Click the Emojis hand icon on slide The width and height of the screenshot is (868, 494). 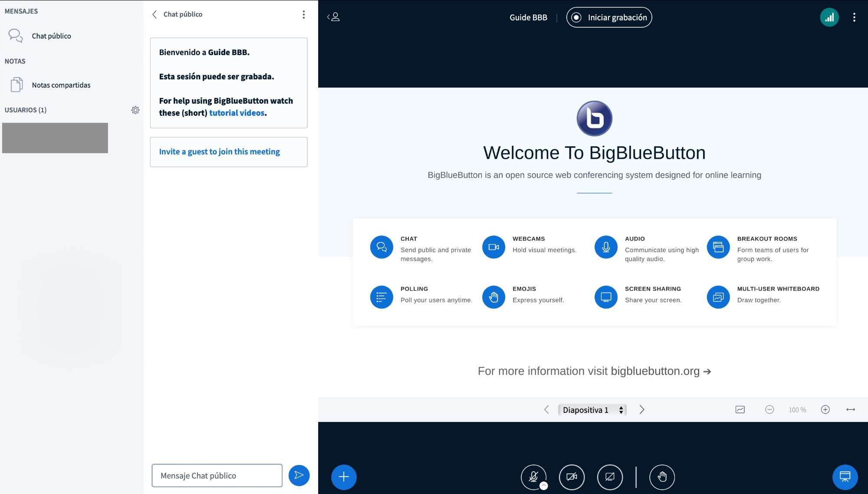493,297
